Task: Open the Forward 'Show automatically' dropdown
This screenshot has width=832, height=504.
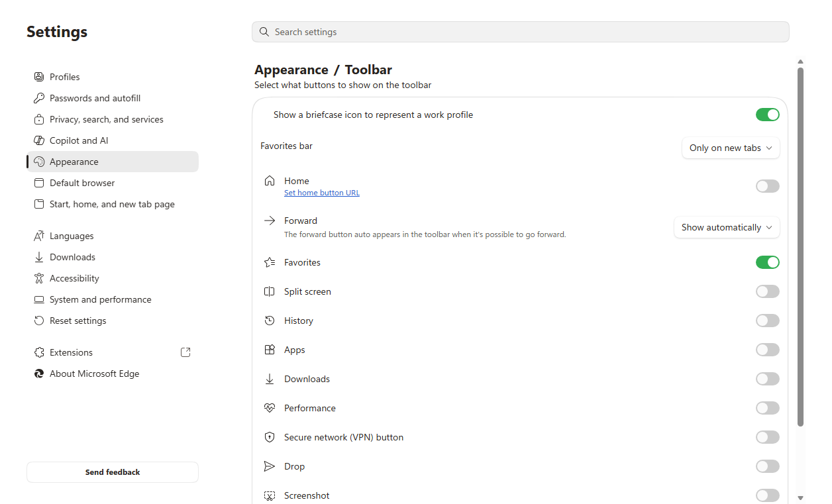Action: click(x=727, y=227)
